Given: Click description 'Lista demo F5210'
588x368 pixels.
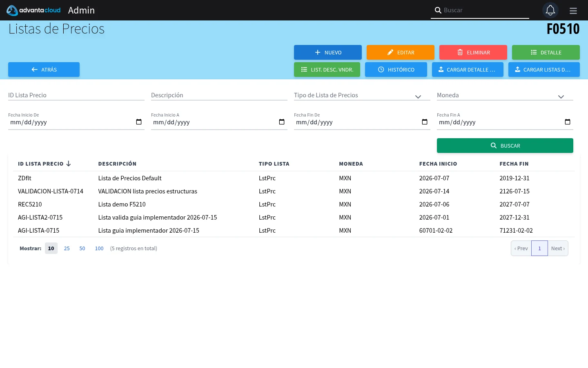Looking at the screenshot, I should tap(122, 204).
